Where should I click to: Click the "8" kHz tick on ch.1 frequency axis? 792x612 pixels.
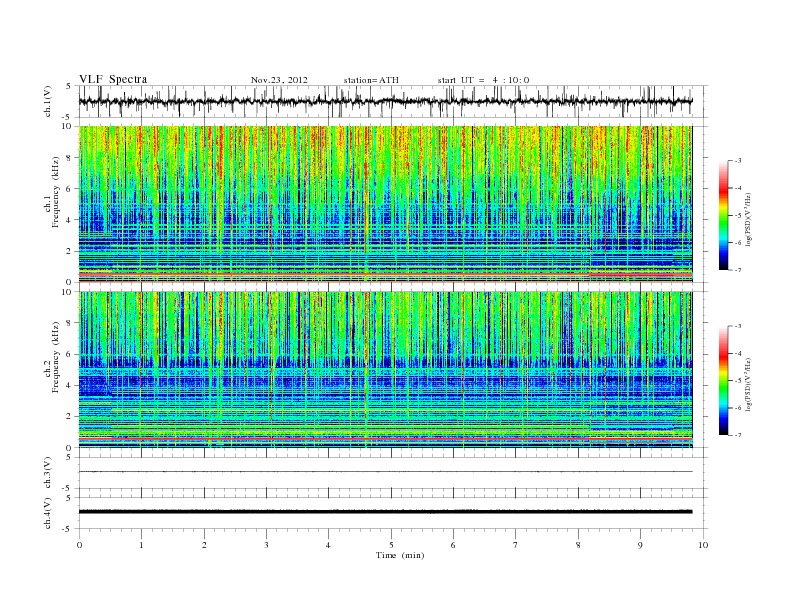70,158
